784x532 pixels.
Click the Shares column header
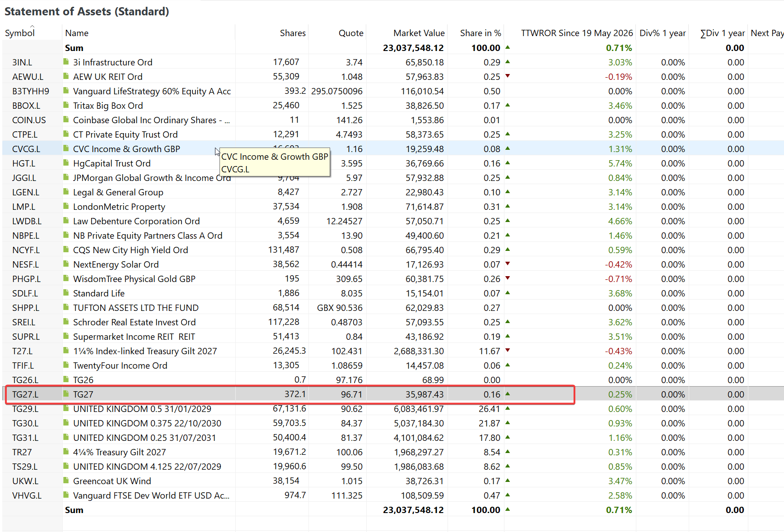[293, 33]
